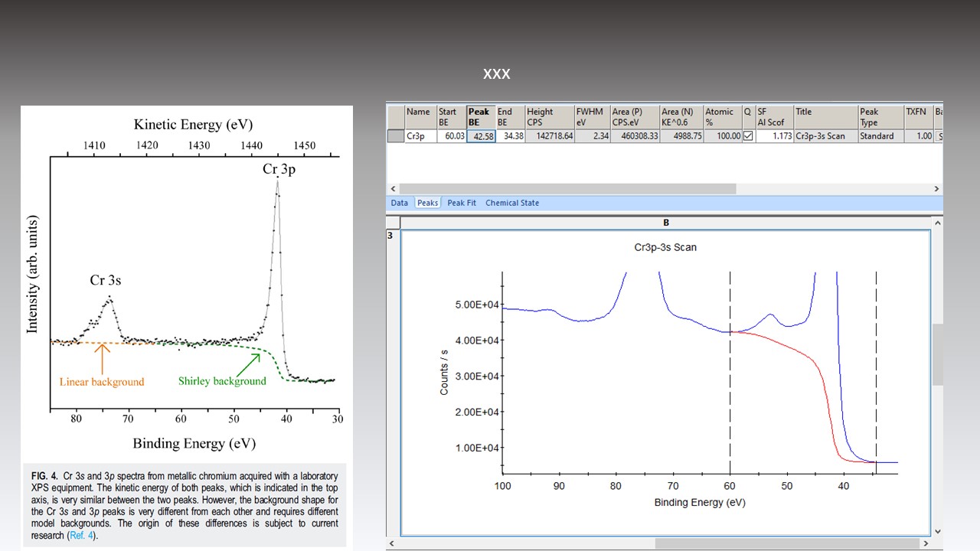Screen dimensions: 980x551
Task: Switch to the Data tab
Action: (399, 202)
